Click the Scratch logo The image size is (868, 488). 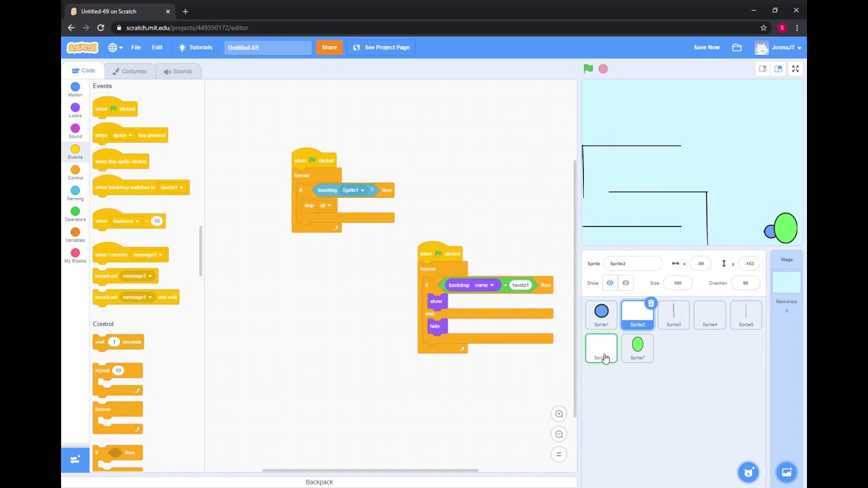[82, 47]
